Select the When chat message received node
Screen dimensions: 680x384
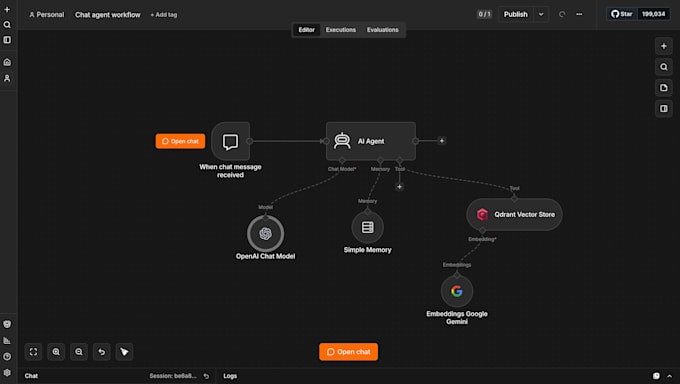click(230, 141)
